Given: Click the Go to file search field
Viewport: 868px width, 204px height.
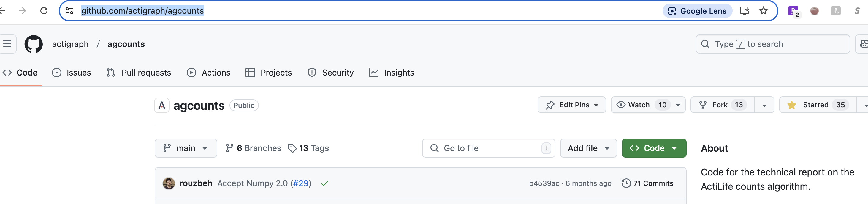Looking at the screenshot, I should 485,148.
